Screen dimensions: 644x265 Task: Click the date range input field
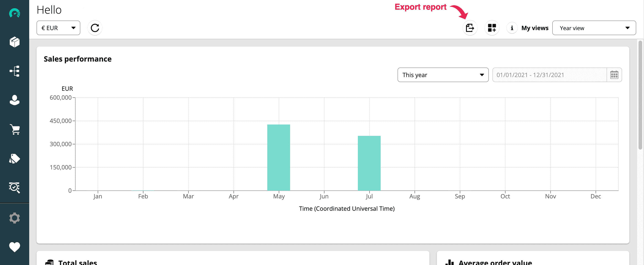click(549, 75)
